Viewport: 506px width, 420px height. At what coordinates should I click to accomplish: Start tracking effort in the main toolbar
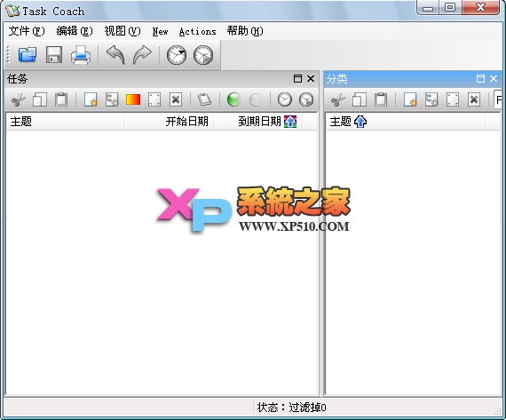[x=176, y=55]
